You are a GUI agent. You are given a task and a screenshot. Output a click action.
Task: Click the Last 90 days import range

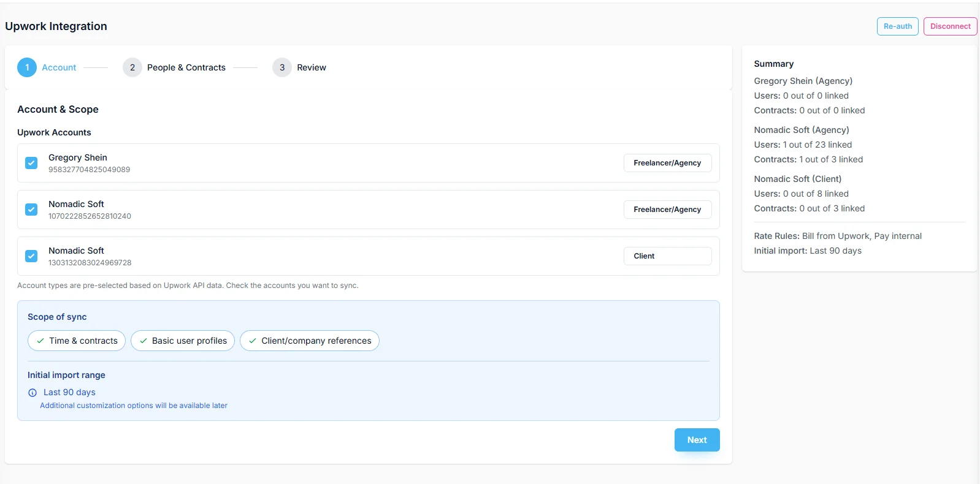[69, 392]
